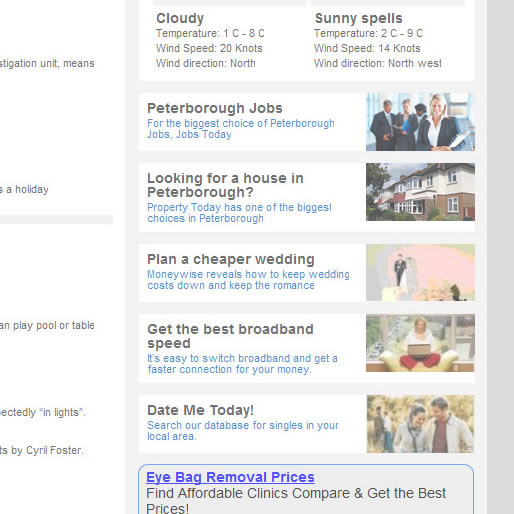Viewport: 514px width, 514px height.
Task: Open the 'Eye Bag Removal Prices' ad link
Action: click(x=230, y=477)
